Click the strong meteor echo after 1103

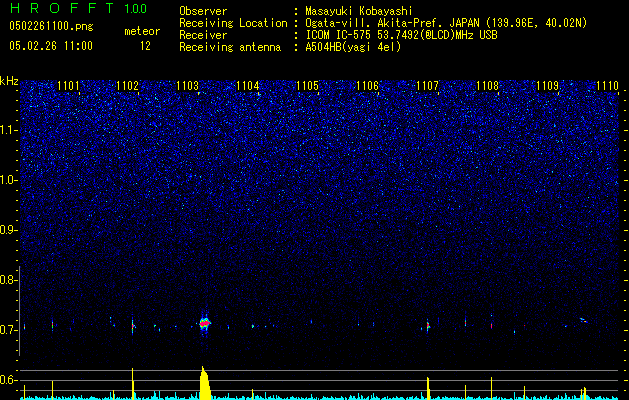[x=205, y=323]
